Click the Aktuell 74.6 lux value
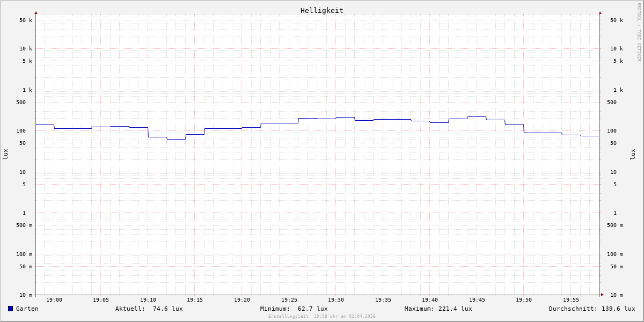The height and width of the screenshot is (322, 644). [x=149, y=309]
